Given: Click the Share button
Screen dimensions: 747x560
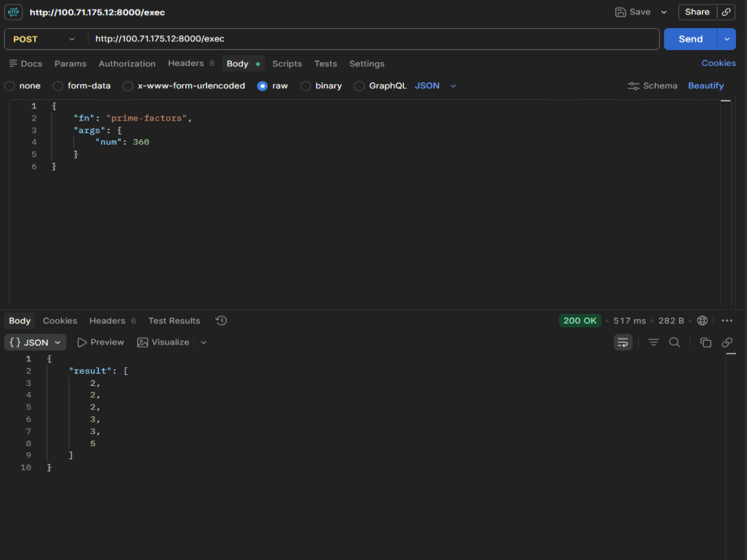Looking at the screenshot, I should (697, 12).
